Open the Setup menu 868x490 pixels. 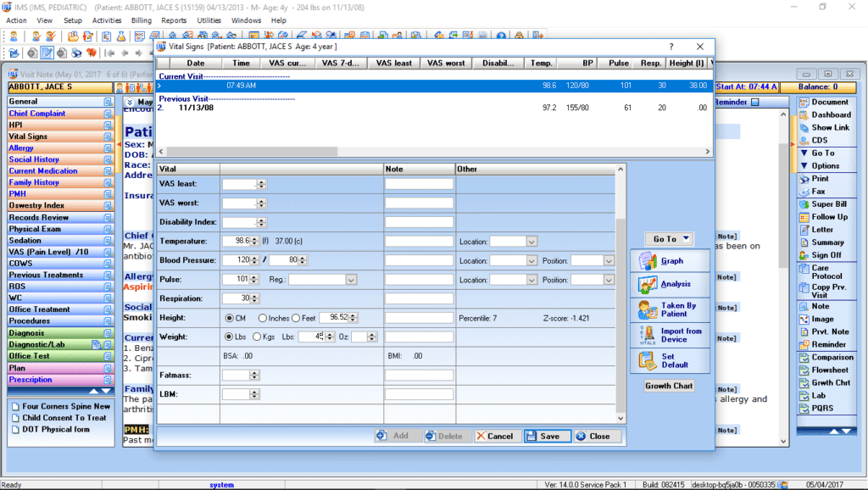coord(73,20)
